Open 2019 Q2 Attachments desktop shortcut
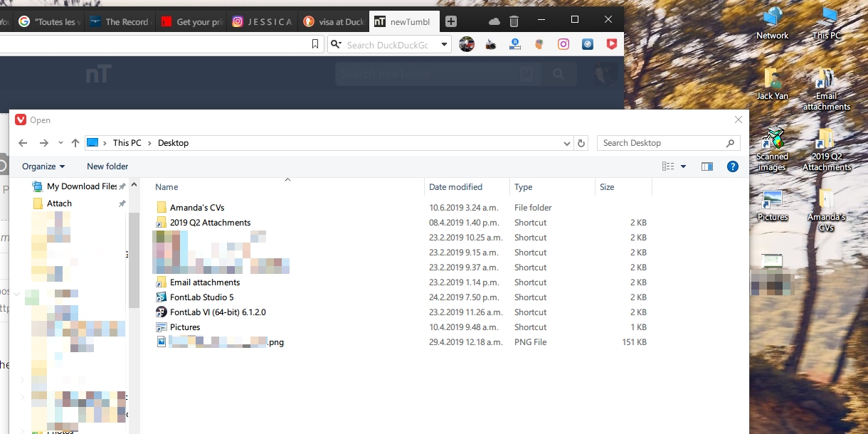Image resolution: width=868 pixels, height=434 pixels. point(827,150)
